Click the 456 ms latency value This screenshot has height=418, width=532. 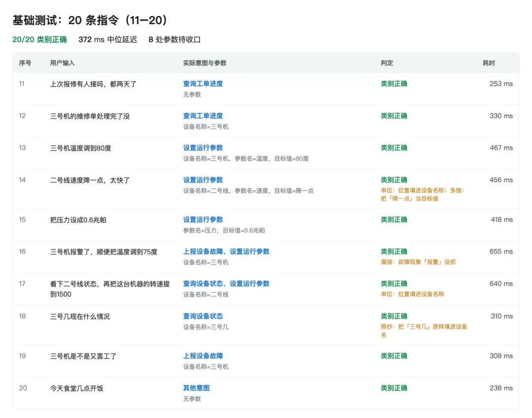click(501, 180)
